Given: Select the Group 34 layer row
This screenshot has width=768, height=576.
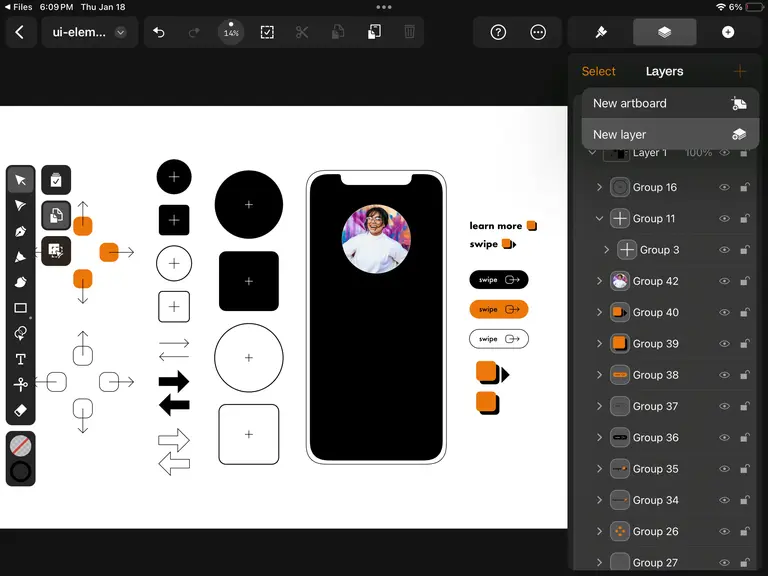Looking at the screenshot, I should (x=664, y=500).
